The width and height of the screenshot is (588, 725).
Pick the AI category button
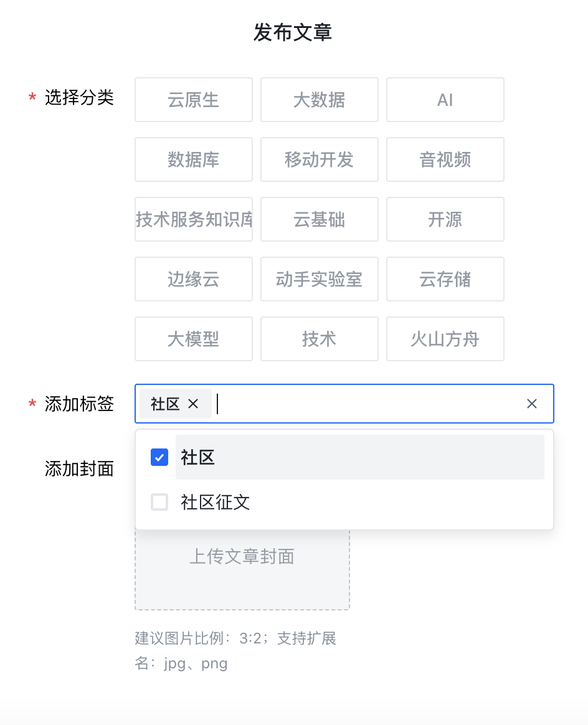coord(445,100)
